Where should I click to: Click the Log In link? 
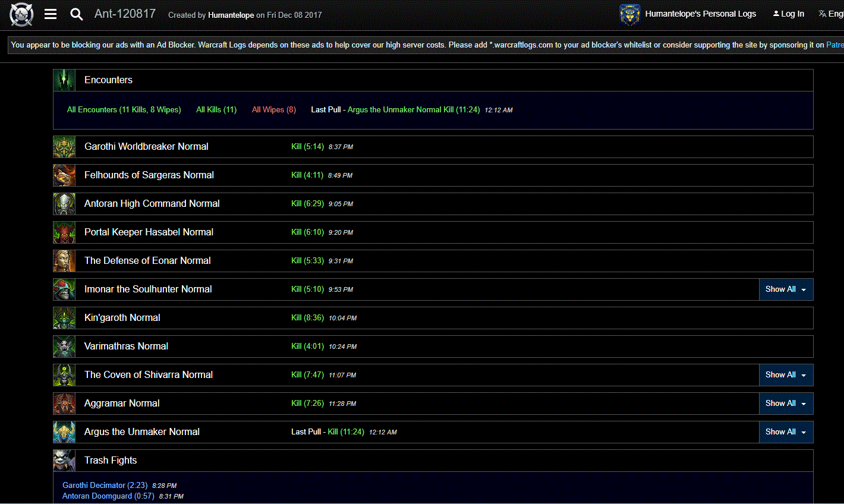click(789, 14)
